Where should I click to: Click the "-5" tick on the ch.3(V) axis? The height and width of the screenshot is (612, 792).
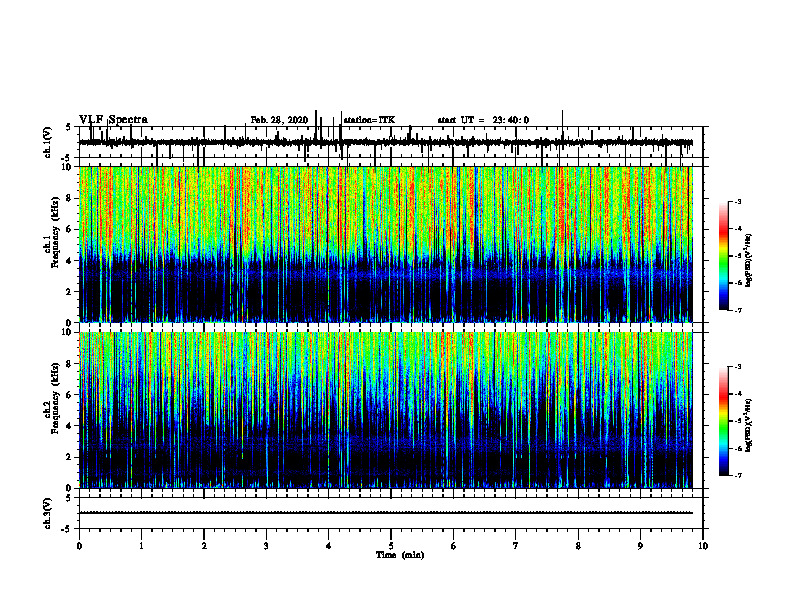point(67,529)
